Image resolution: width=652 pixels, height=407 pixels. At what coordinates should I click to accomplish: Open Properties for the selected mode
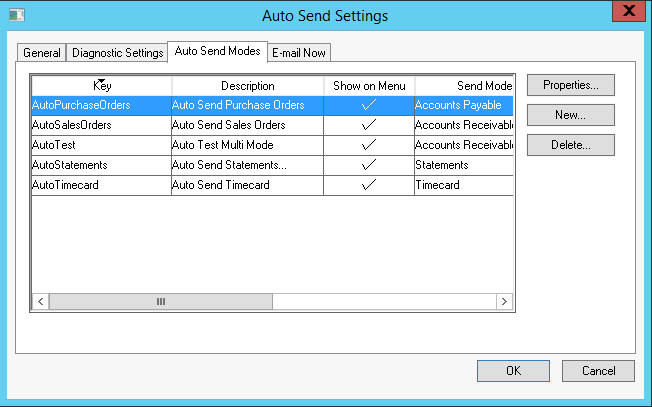pyautogui.click(x=570, y=85)
